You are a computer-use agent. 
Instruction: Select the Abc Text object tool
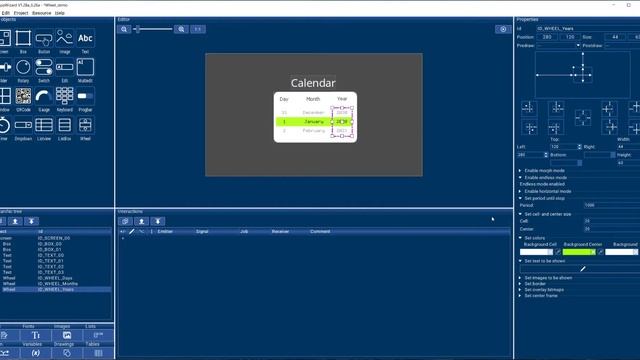click(x=85, y=38)
